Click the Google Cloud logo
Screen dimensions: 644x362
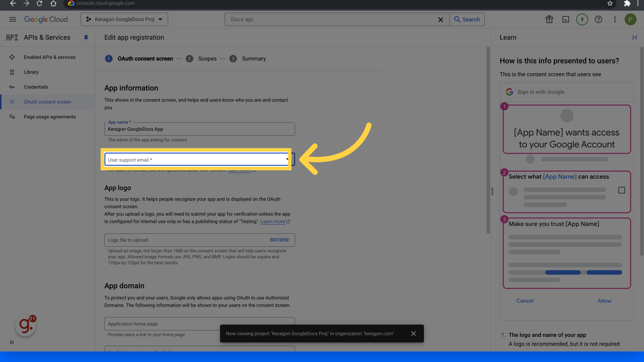(46, 19)
